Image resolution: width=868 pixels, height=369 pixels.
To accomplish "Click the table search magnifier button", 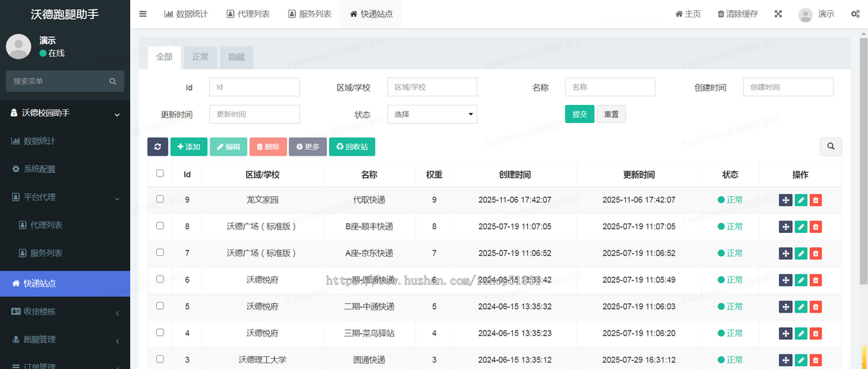I will point(830,147).
